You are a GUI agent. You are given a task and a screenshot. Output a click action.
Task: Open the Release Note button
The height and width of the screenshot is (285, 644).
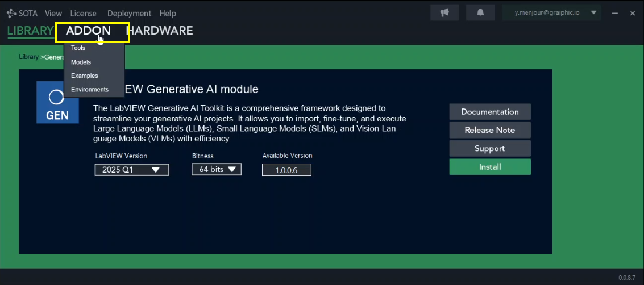[x=490, y=130]
